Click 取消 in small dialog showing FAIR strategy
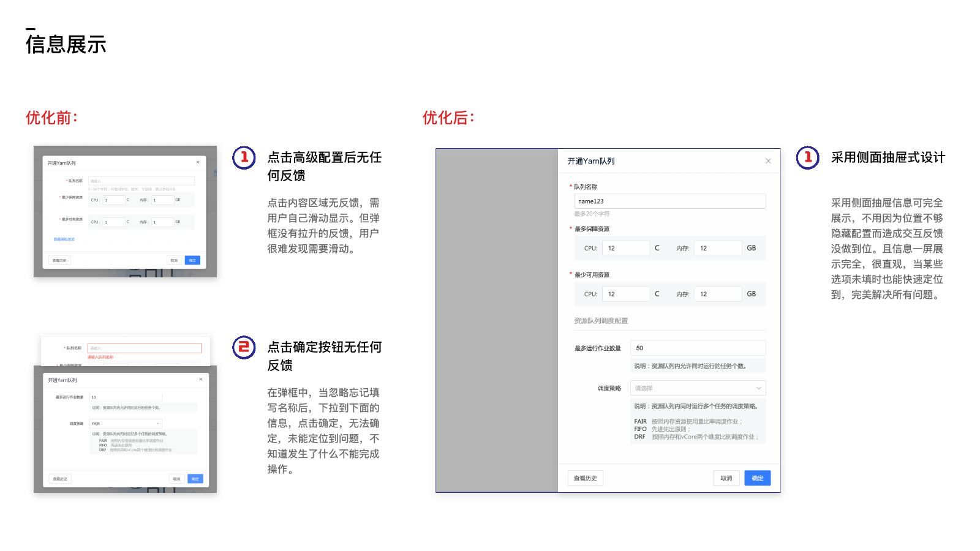980x551 pixels. tap(176, 479)
